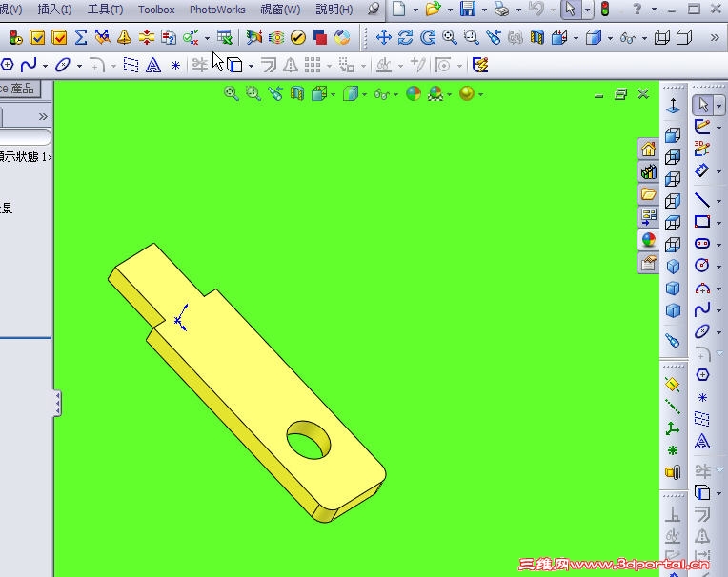
Task: Open the Excel design table tool
Action: pyautogui.click(x=225, y=37)
